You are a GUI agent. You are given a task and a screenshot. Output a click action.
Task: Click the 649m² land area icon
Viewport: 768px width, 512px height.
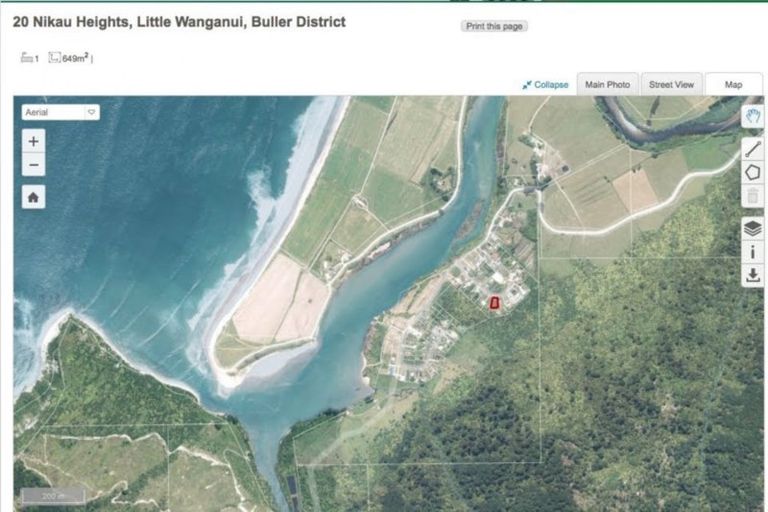(x=54, y=58)
